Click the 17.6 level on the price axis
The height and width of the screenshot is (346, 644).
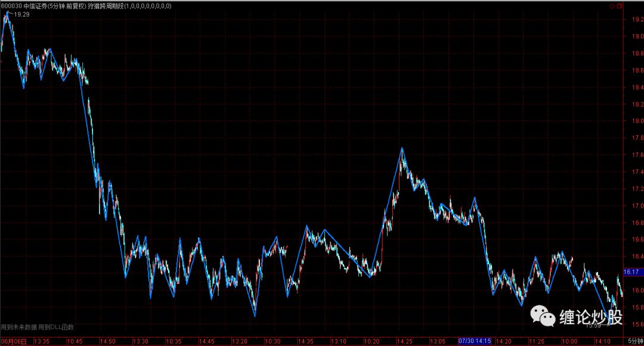633,155
